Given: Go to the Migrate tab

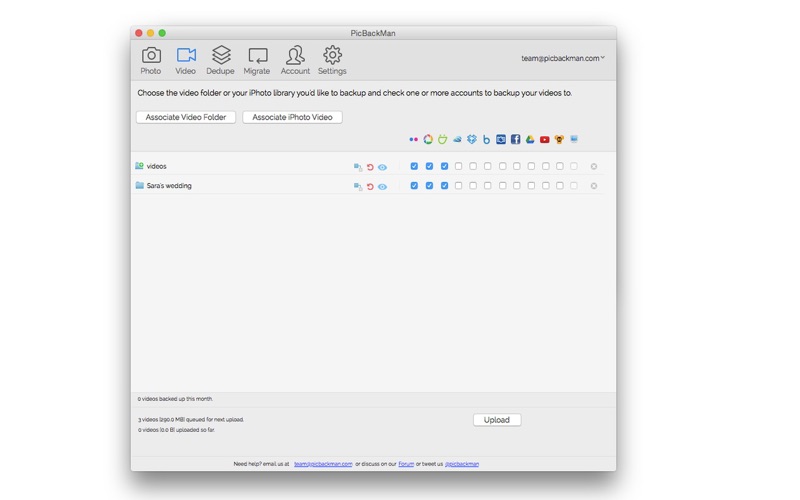Looking at the screenshot, I should 257,60.
